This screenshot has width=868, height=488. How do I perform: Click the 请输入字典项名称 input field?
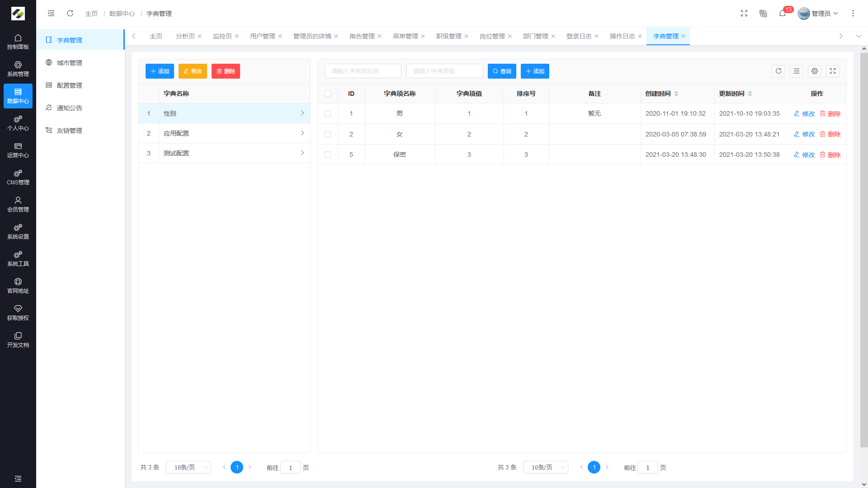point(363,71)
